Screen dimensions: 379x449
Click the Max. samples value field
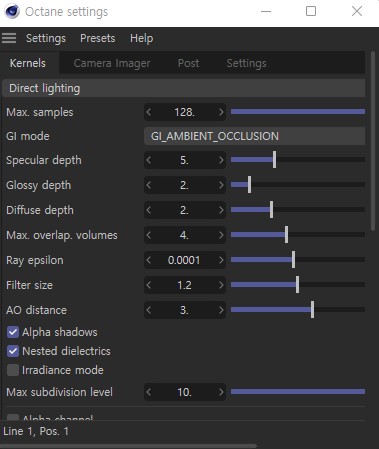tap(185, 112)
